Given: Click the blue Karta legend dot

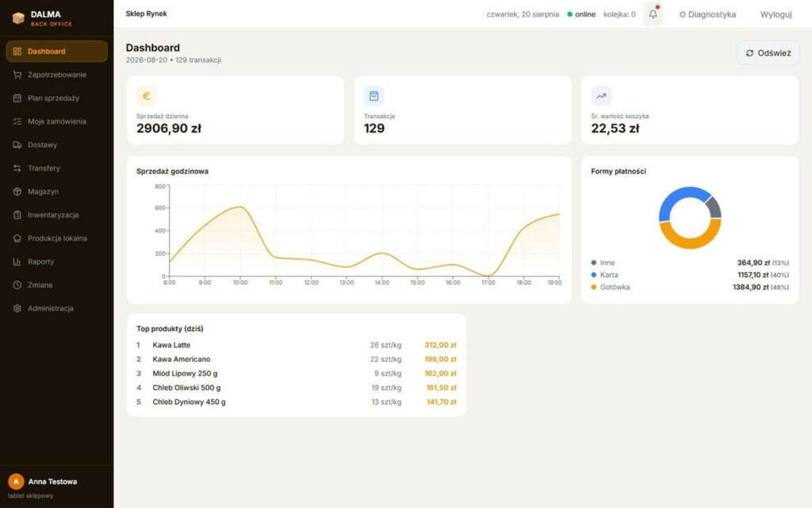Looking at the screenshot, I should pyautogui.click(x=593, y=275).
